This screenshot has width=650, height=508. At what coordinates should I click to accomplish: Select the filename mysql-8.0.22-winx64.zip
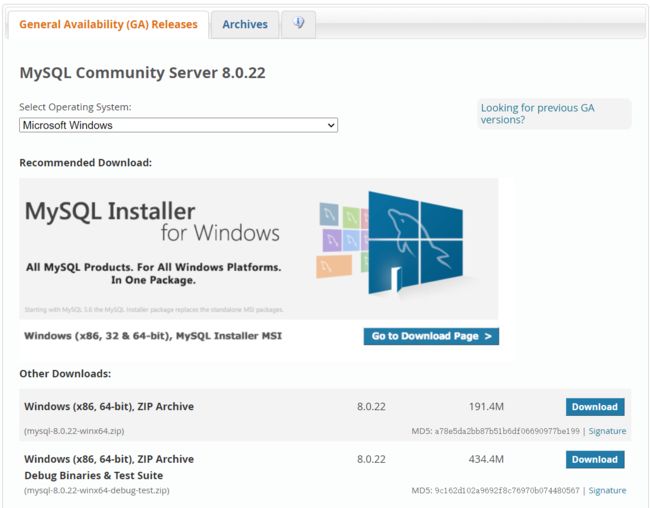pos(74,431)
